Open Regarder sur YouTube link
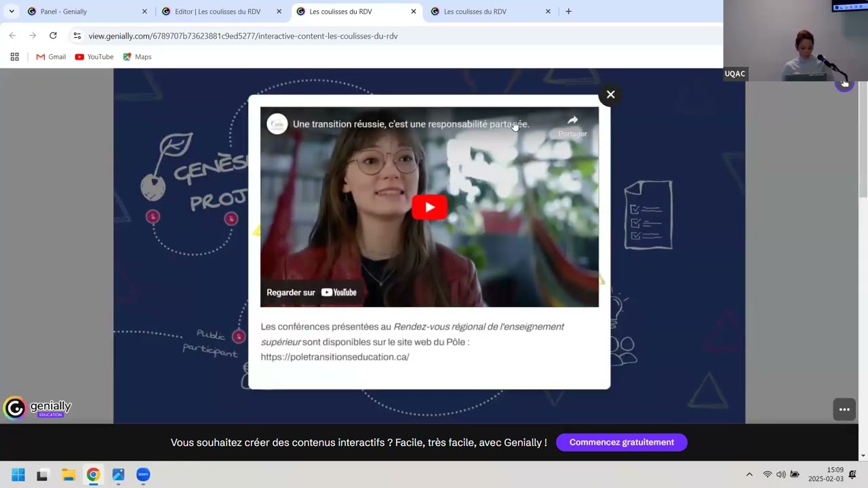The image size is (868, 488). [312, 292]
